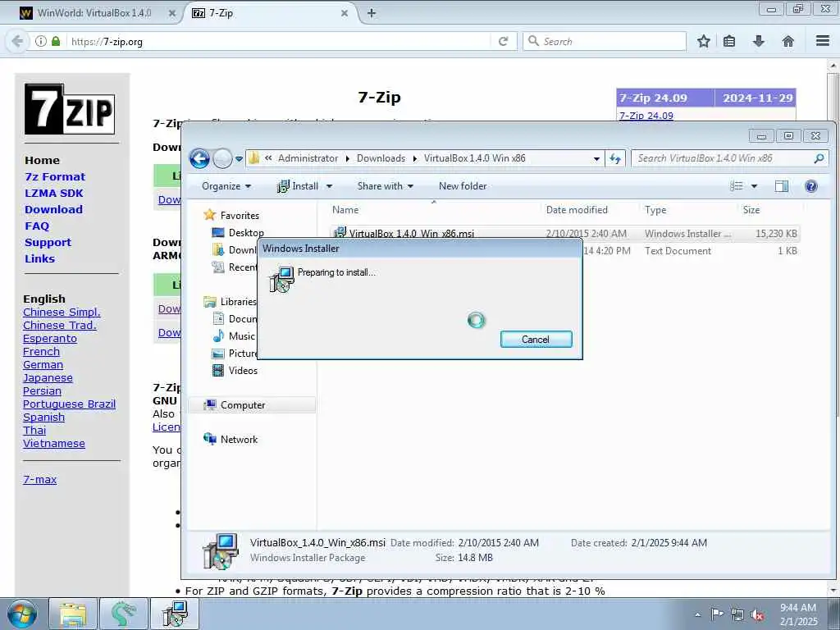Switch language to Portuguese Brazil
The width and height of the screenshot is (840, 630).
click(69, 404)
